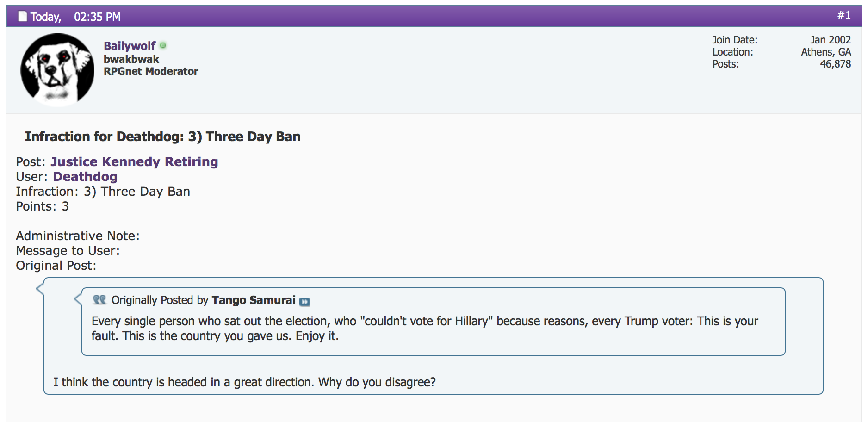
Task: Click the quoted text starting Every single person
Action: tap(425, 329)
